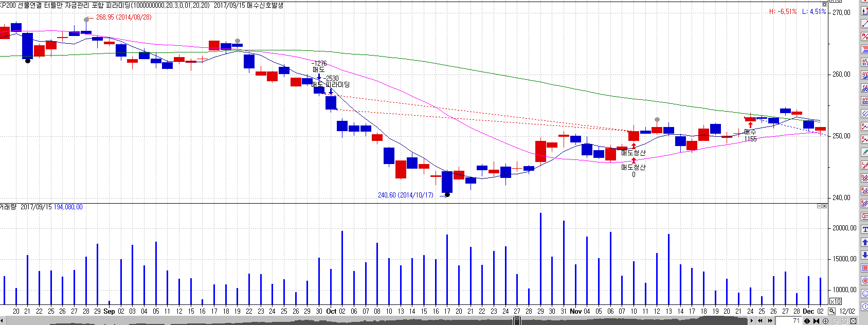This screenshot has height=325, width=868.
Task: Click the X box icon in bottom bar
Action: (854, 321)
